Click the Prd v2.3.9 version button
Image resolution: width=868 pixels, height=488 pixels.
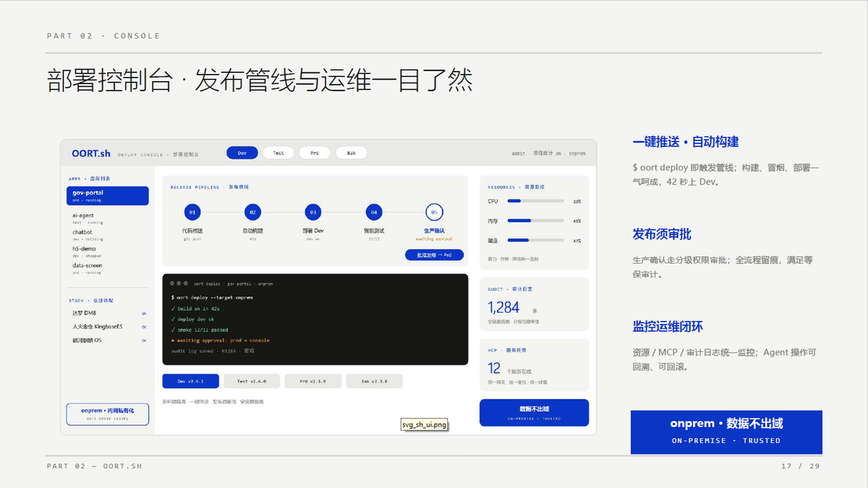(313, 381)
